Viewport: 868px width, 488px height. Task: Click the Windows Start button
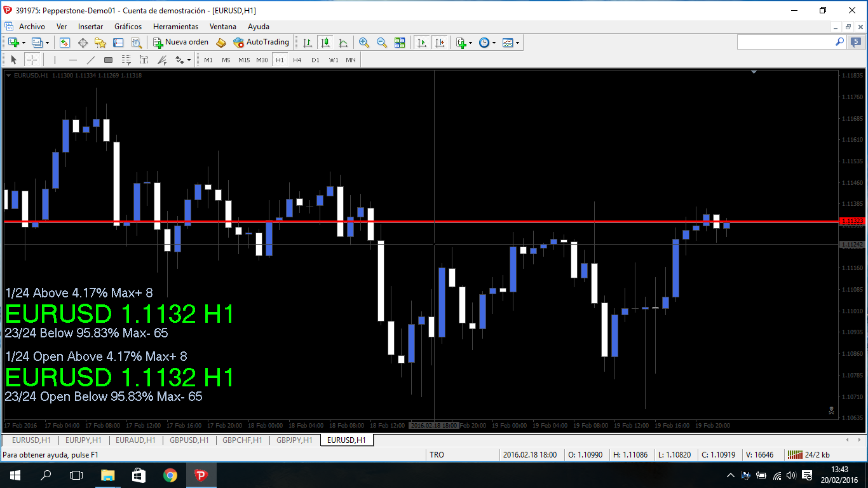pyautogui.click(x=14, y=475)
